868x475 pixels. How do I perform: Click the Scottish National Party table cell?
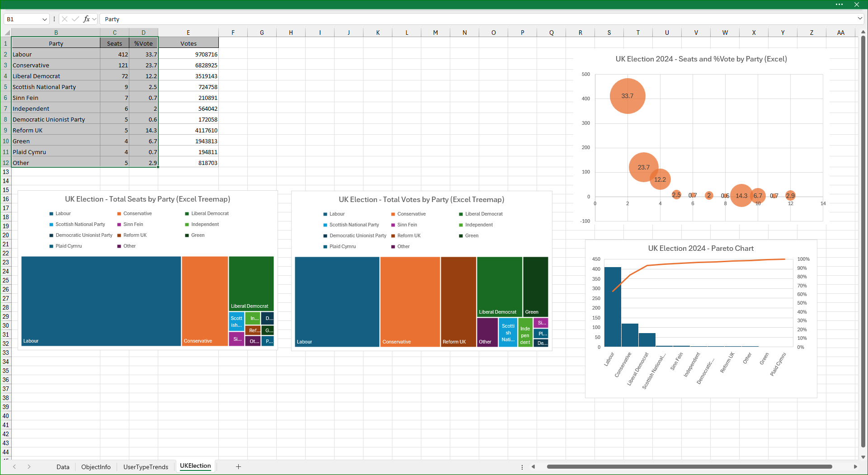tap(56, 87)
